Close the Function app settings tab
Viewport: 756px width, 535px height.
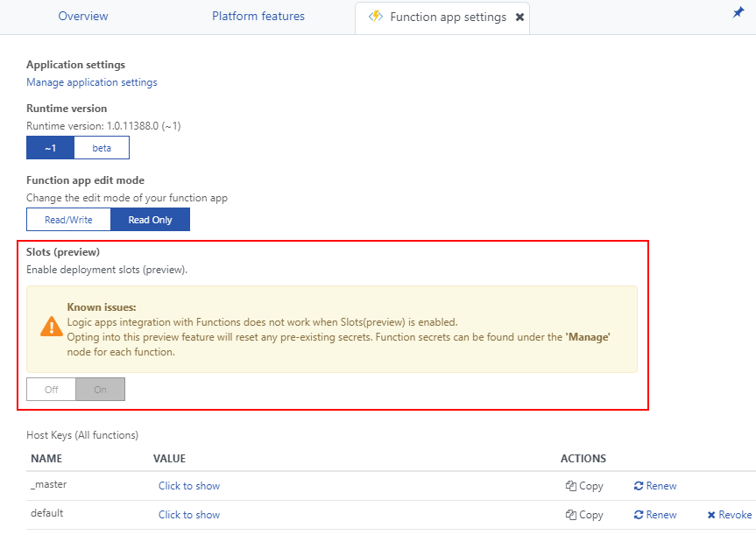519,18
